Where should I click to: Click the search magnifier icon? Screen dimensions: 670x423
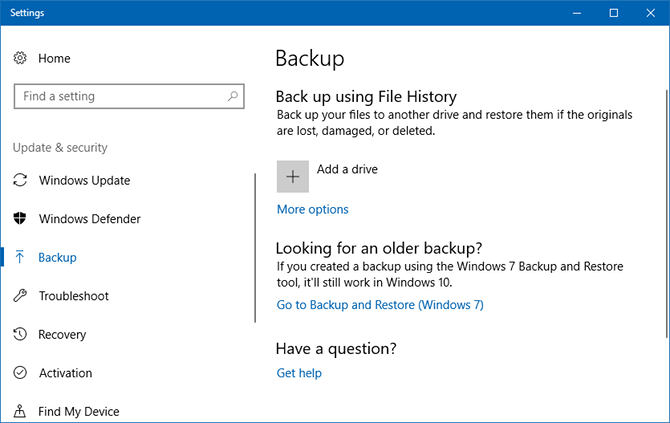[232, 96]
